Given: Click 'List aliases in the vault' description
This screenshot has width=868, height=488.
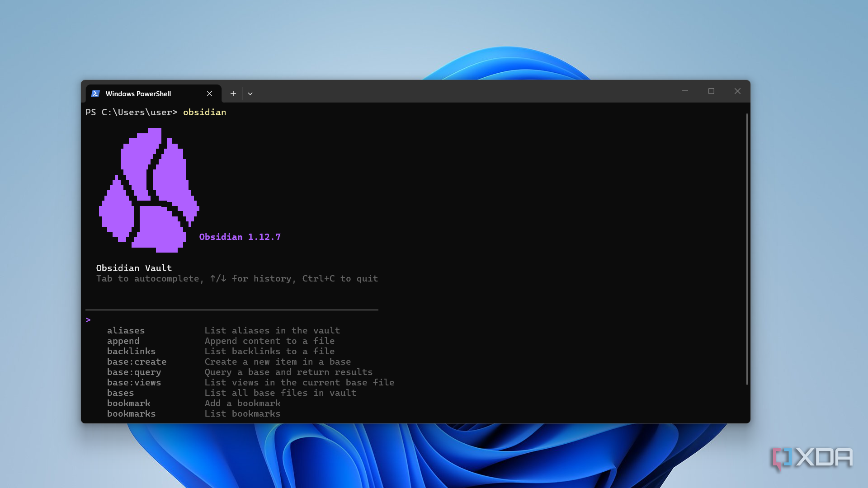Looking at the screenshot, I should [x=272, y=330].
